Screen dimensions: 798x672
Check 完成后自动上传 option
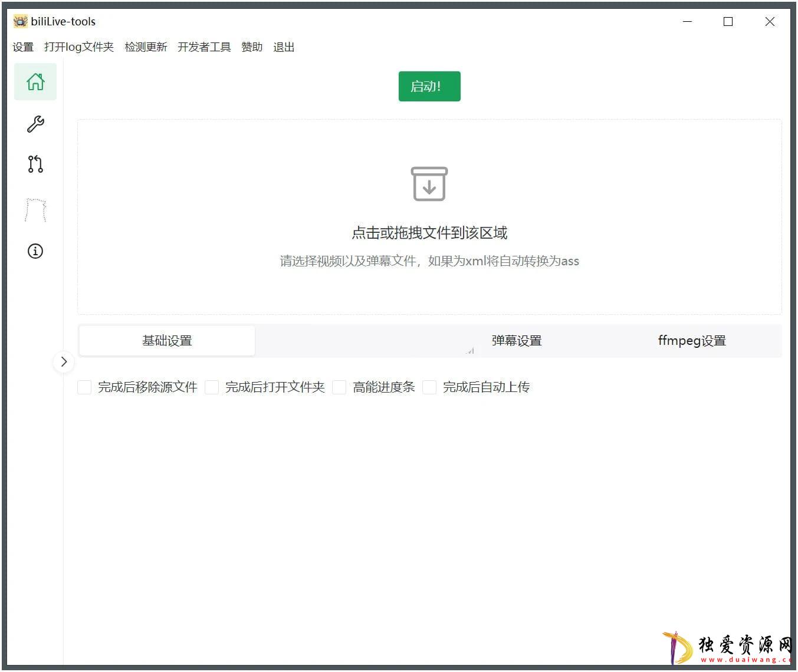tap(429, 387)
